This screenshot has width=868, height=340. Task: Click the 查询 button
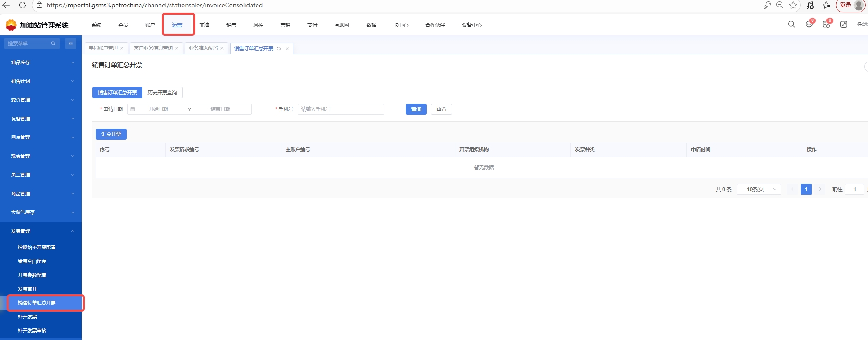pyautogui.click(x=416, y=109)
